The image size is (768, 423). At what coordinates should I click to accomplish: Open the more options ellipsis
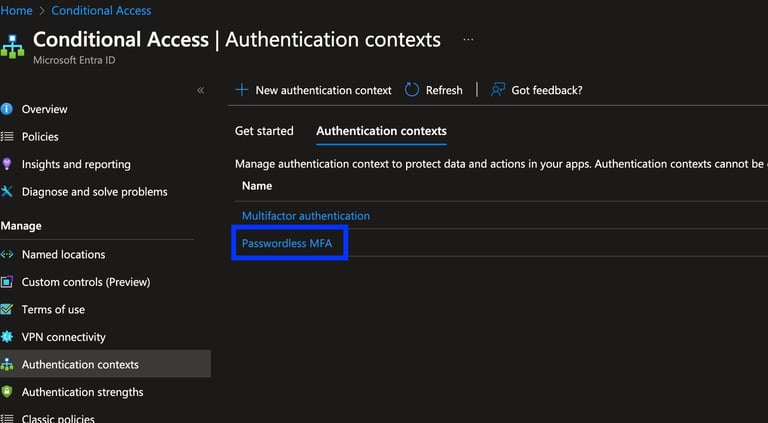coord(468,40)
